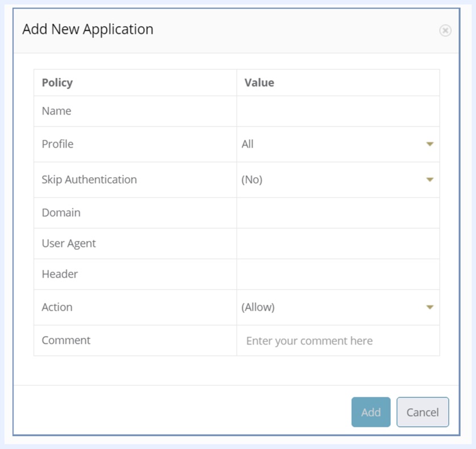
Task: Click the User Agent policy label
Action: pyautogui.click(x=69, y=244)
